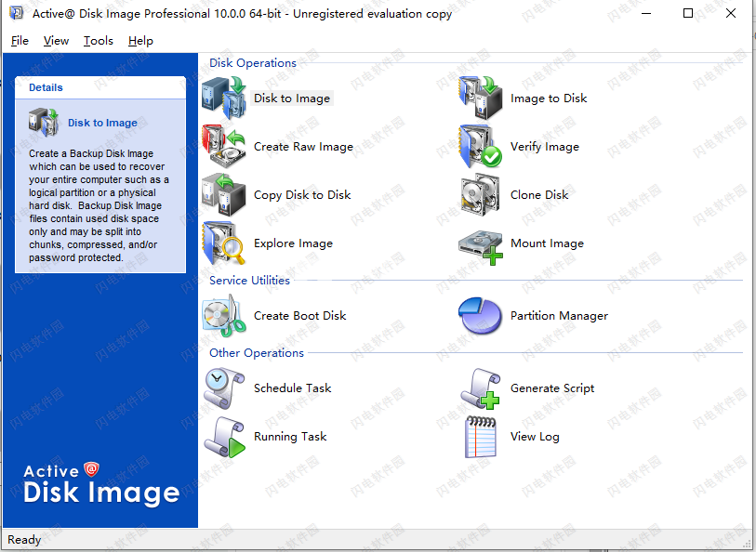Click the Copy Disk to Disk icon
756x552 pixels.
(224, 194)
